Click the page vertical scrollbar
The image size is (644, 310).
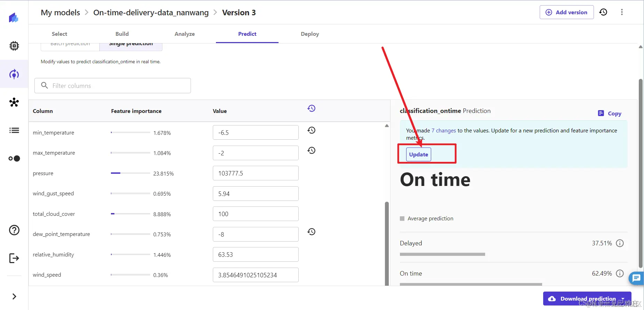tap(641, 174)
